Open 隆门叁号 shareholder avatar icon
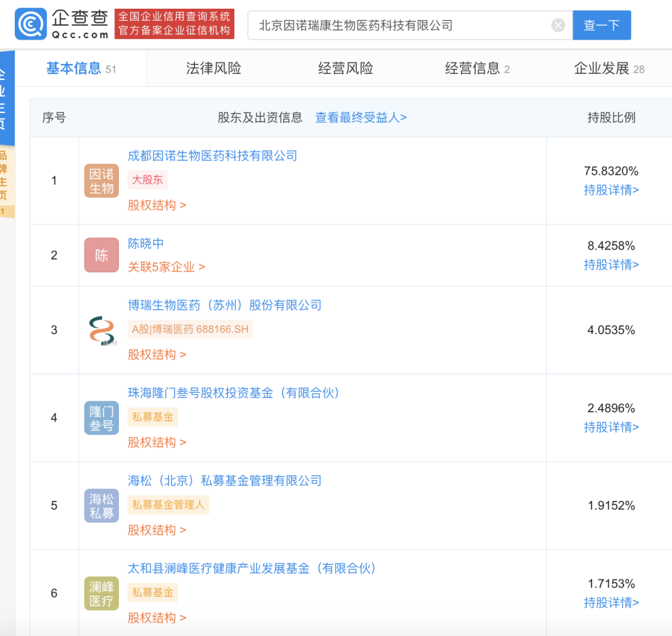The width and height of the screenshot is (672, 636). coord(101,418)
